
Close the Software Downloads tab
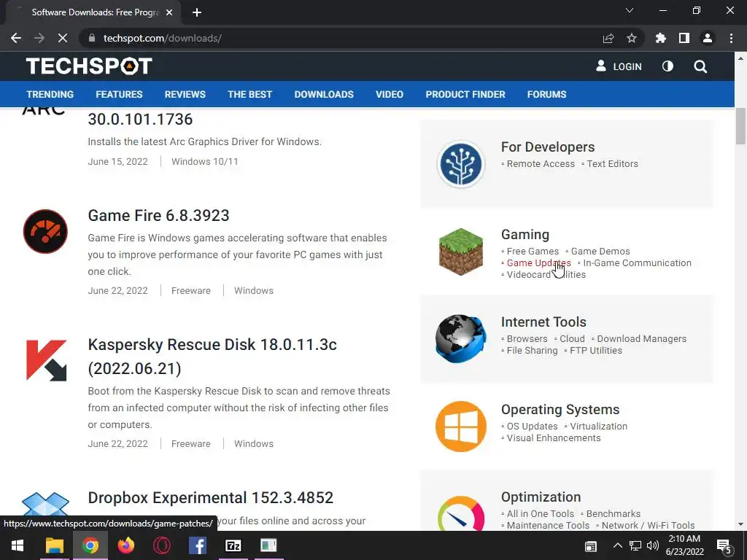point(169,12)
